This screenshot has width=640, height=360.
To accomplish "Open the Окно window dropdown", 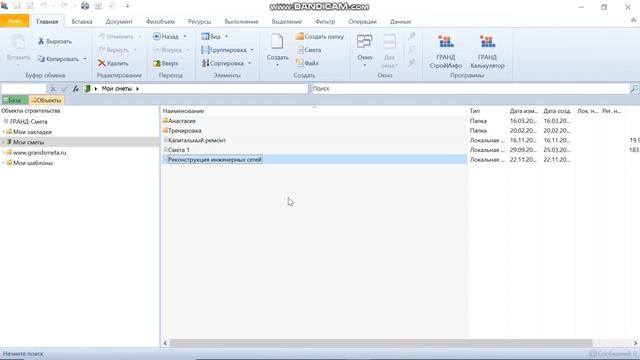I will (364, 51).
